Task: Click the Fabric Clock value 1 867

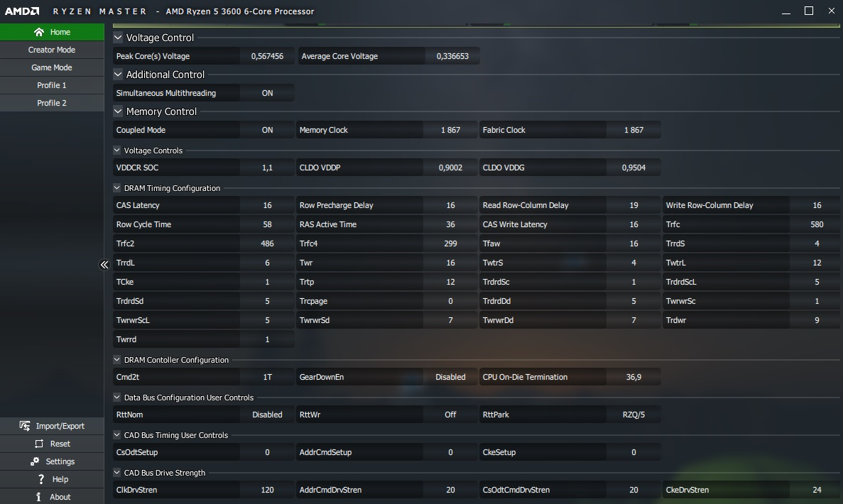Action: (x=634, y=130)
